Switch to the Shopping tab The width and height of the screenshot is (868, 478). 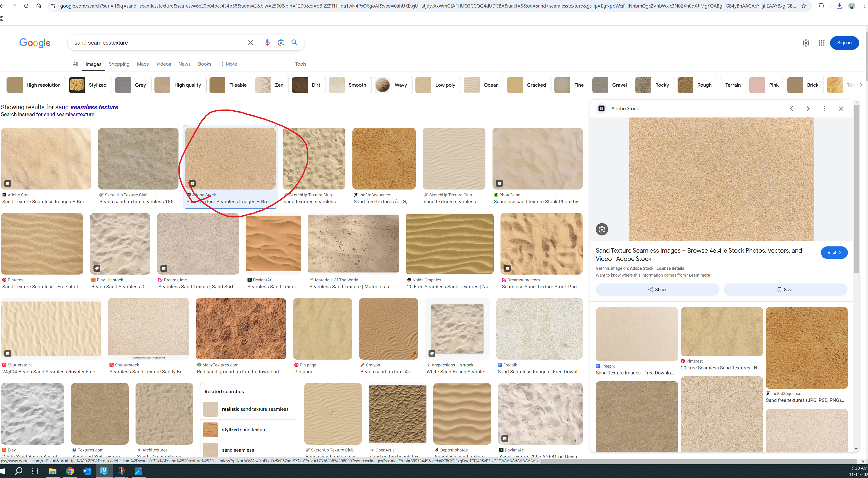[x=119, y=64]
